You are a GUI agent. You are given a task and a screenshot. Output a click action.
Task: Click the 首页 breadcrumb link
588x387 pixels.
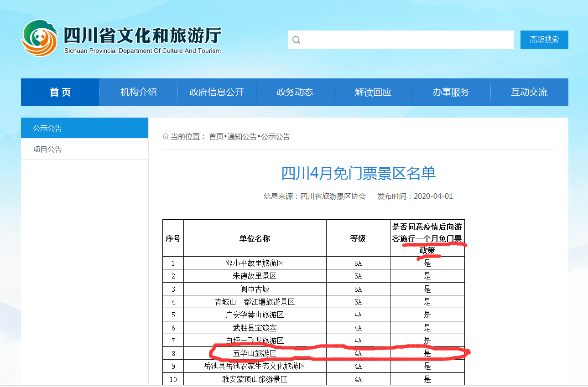[x=216, y=137]
